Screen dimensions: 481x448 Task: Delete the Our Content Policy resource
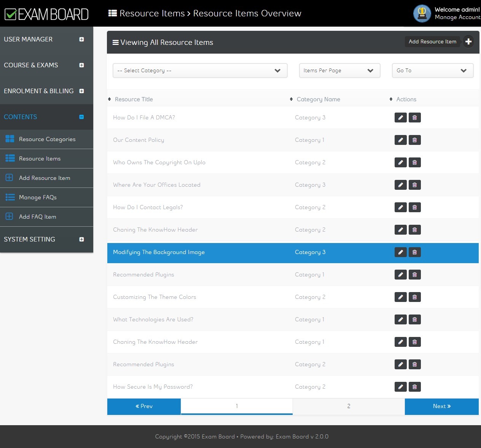click(x=414, y=140)
